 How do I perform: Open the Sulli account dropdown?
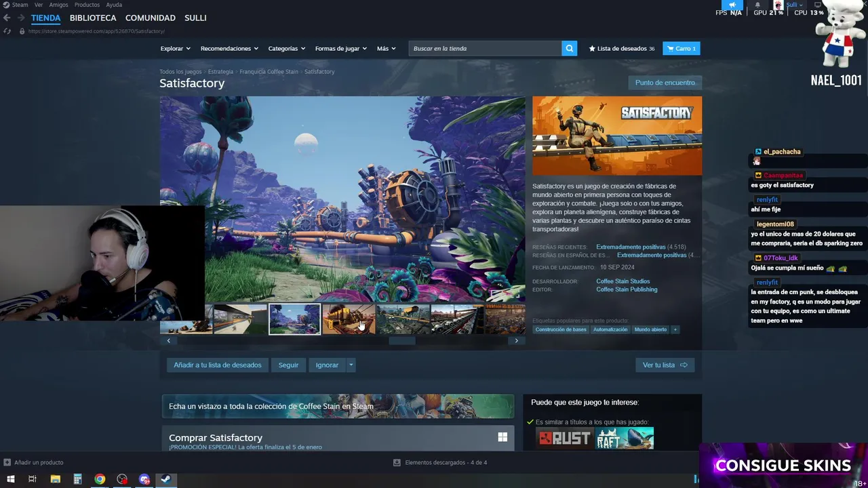click(794, 5)
